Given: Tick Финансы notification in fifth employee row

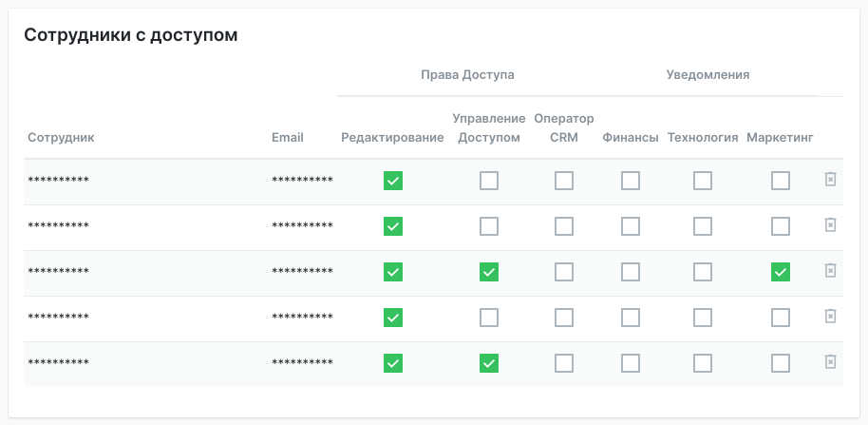Looking at the screenshot, I should coord(631,363).
